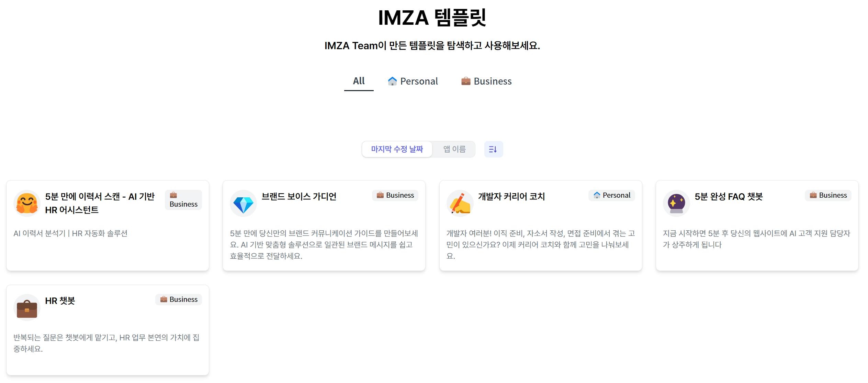Switch to the Business templates tab
868x383 pixels.
tap(492, 81)
